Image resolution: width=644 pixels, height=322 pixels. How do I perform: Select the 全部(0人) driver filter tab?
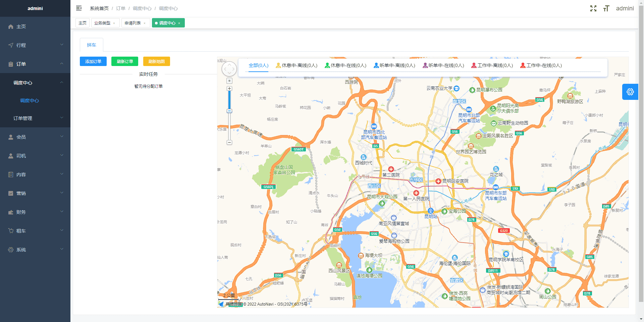259,65
